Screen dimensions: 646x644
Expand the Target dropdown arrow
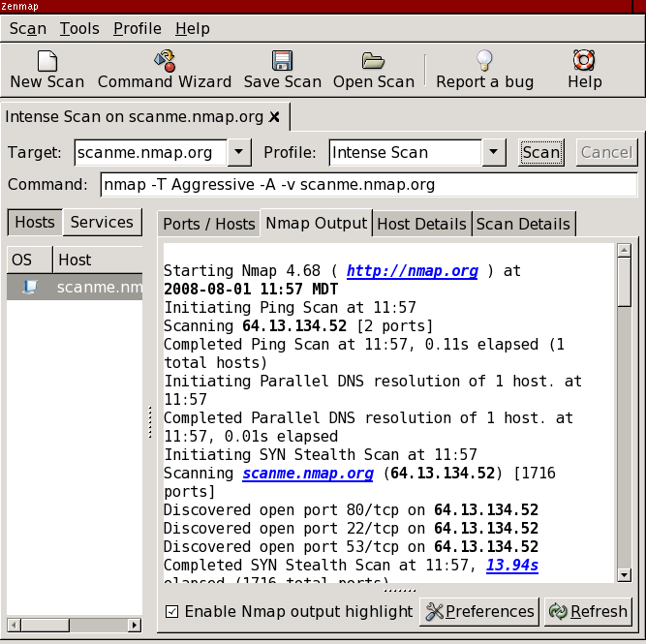pos(239,152)
